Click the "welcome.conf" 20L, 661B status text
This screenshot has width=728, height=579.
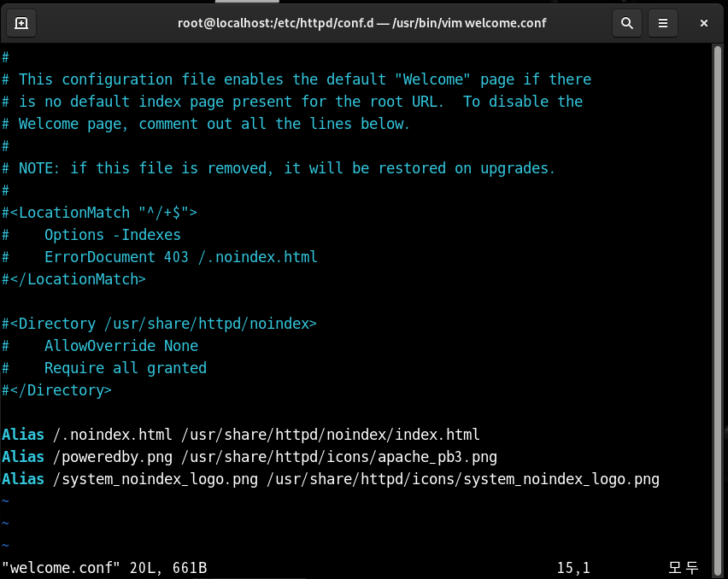(x=104, y=568)
